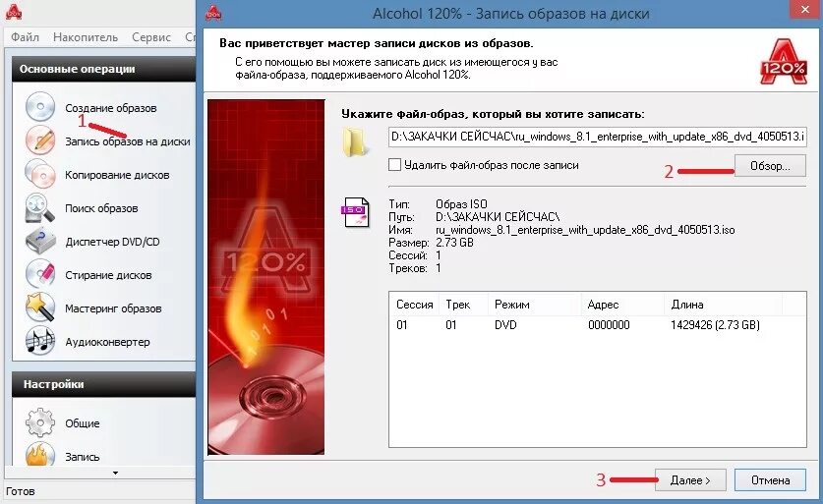Screen dimensions: 823x504
Task: Click the ISO file type icon
Action: point(356,212)
